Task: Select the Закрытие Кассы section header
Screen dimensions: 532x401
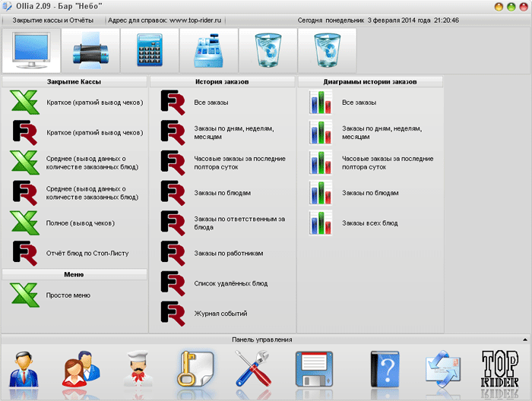Action: [x=74, y=82]
